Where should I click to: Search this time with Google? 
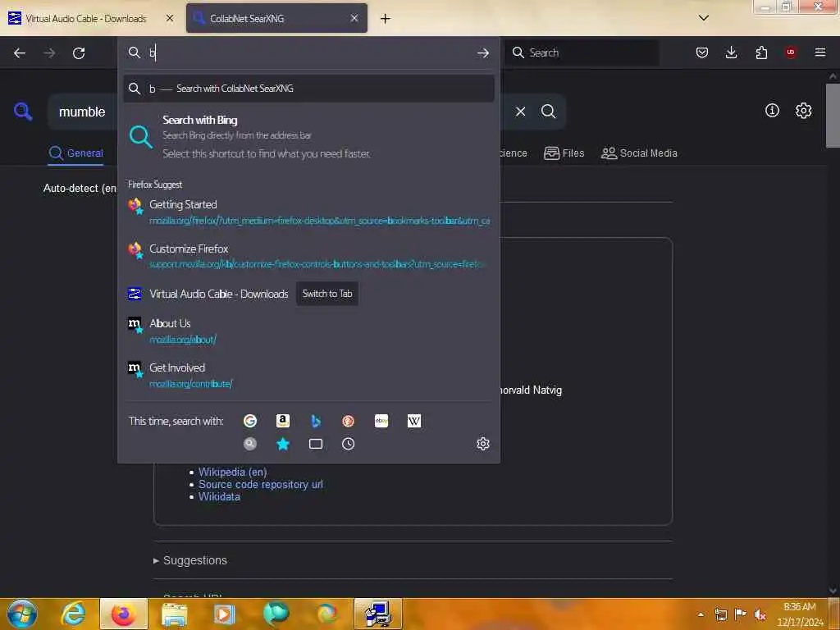[249, 421]
